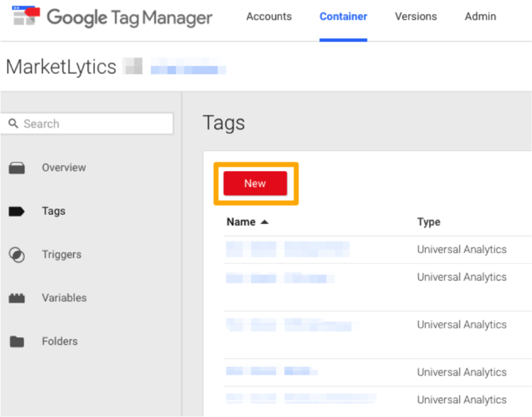Select the Container tab
The height and width of the screenshot is (417, 532).
point(343,16)
